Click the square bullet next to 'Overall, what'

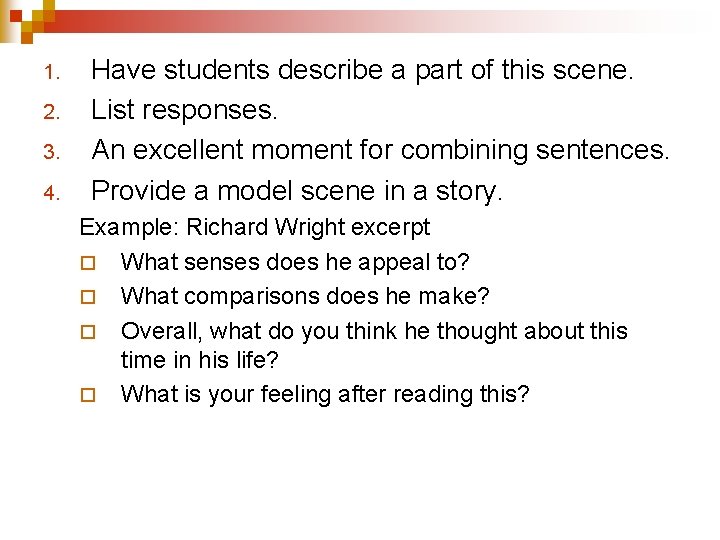pyautogui.click(x=88, y=332)
